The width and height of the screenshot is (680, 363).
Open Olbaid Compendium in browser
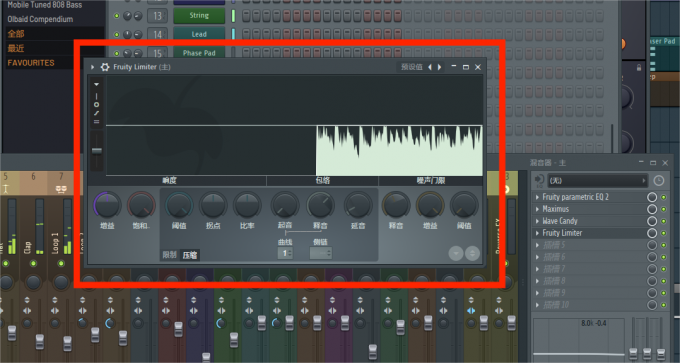click(x=40, y=19)
